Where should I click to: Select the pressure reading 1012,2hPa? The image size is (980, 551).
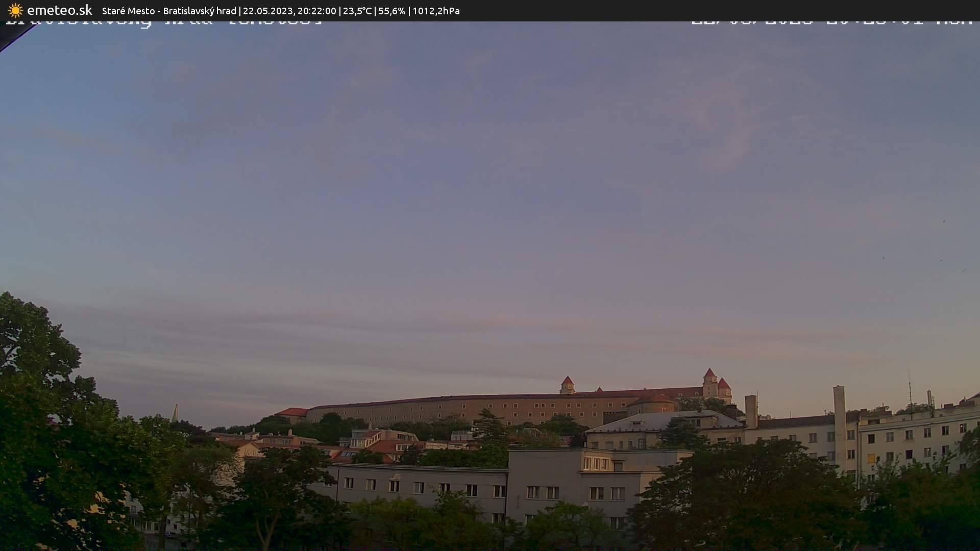435,10
